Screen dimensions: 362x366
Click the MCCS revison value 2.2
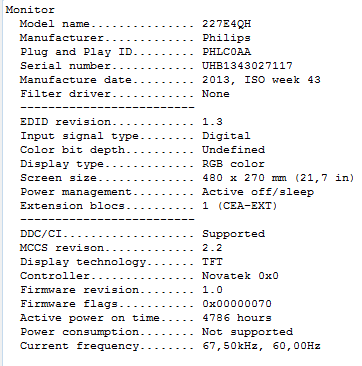[212, 248]
